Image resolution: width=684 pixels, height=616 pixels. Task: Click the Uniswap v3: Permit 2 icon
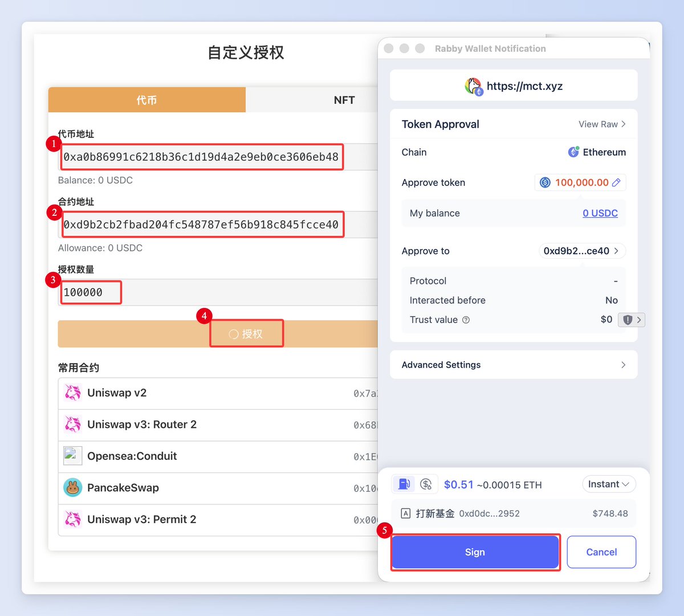(72, 519)
